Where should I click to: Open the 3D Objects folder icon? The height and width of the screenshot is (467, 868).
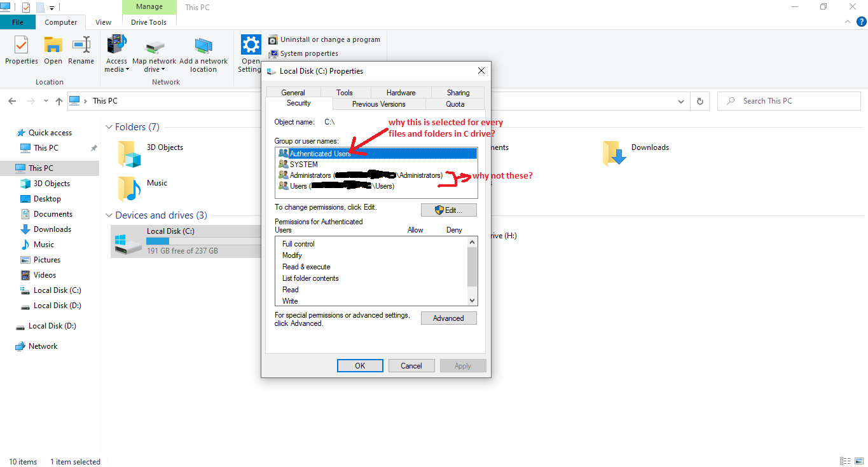pos(130,153)
